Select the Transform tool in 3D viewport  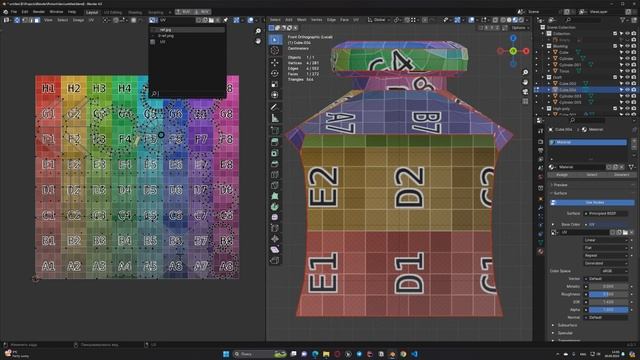point(275,95)
